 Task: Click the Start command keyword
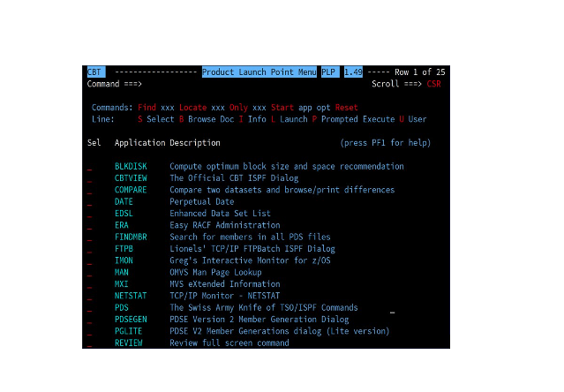click(x=282, y=108)
